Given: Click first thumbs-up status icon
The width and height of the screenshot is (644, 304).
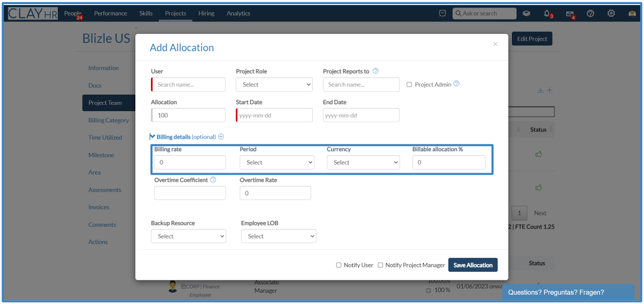Looking at the screenshot, I should 539,154.
